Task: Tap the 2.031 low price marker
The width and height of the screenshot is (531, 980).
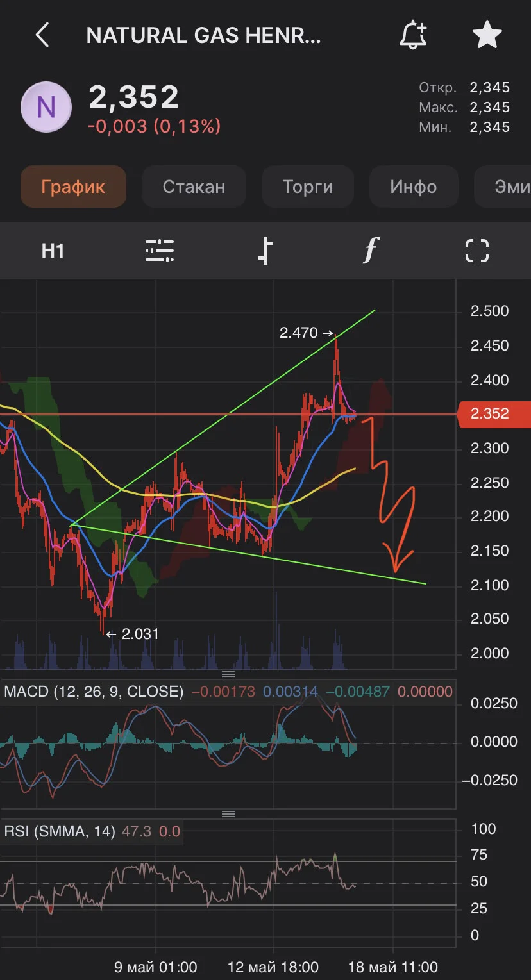Action: pyautogui.click(x=132, y=634)
